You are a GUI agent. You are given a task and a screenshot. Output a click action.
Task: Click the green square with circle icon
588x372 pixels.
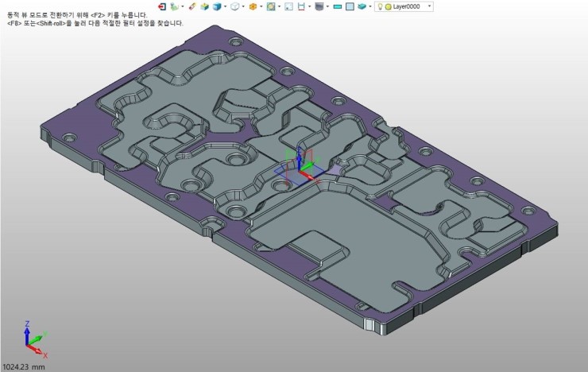271,6
